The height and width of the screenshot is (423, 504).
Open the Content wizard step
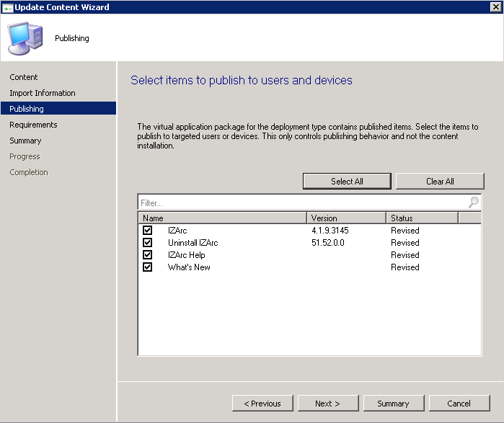(24, 77)
